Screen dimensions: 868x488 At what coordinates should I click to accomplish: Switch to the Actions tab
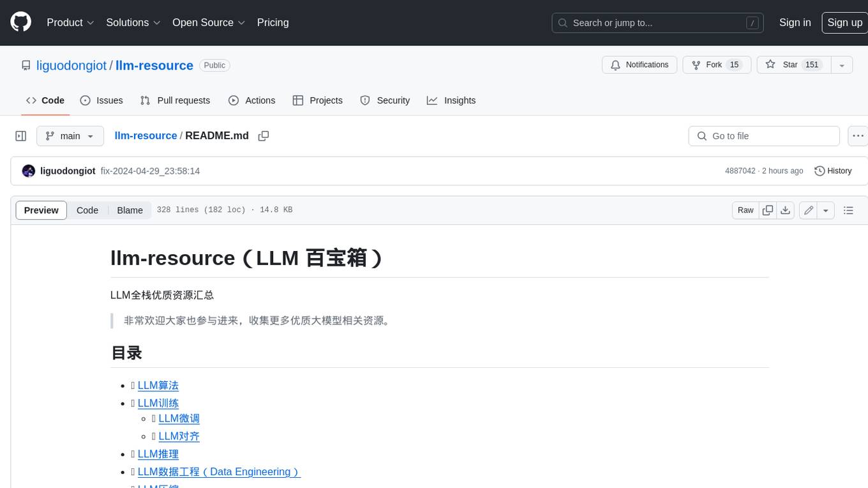pos(251,100)
